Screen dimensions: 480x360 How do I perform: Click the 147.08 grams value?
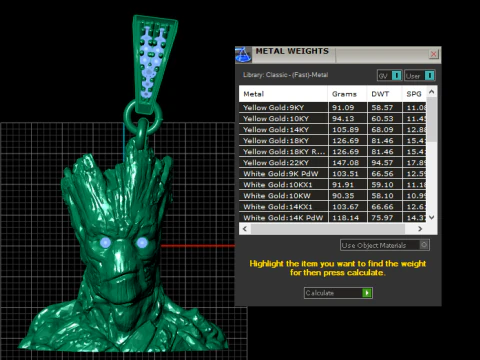[345, 163]
